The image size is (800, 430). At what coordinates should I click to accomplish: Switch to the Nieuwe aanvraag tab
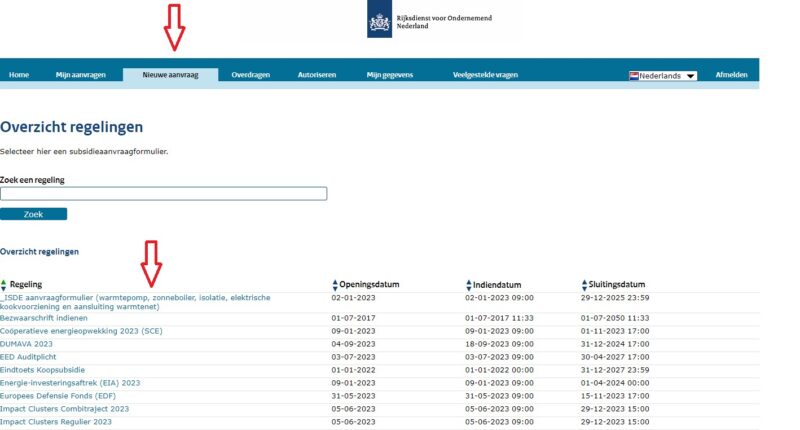tap(170, 75)
